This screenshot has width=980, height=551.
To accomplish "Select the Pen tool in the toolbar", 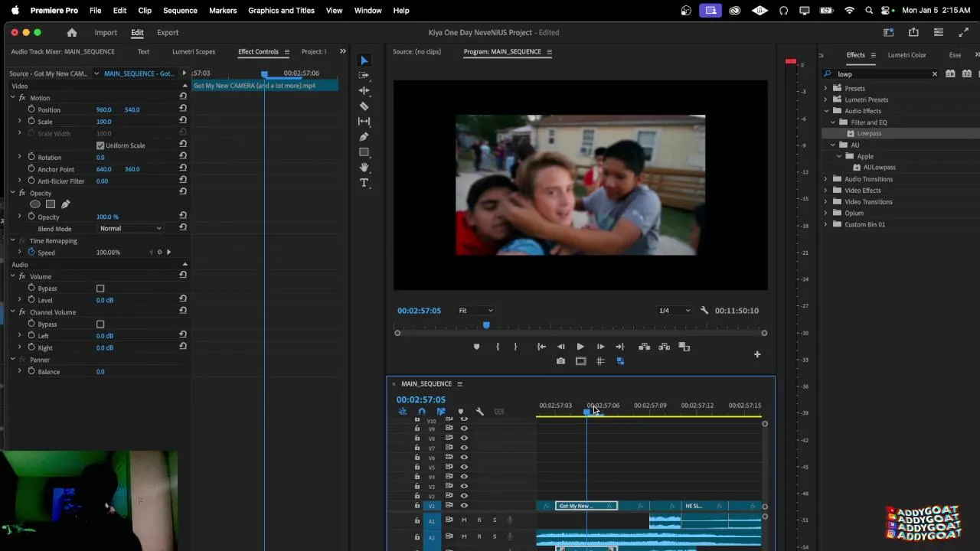I will click(x=364, y=137).
